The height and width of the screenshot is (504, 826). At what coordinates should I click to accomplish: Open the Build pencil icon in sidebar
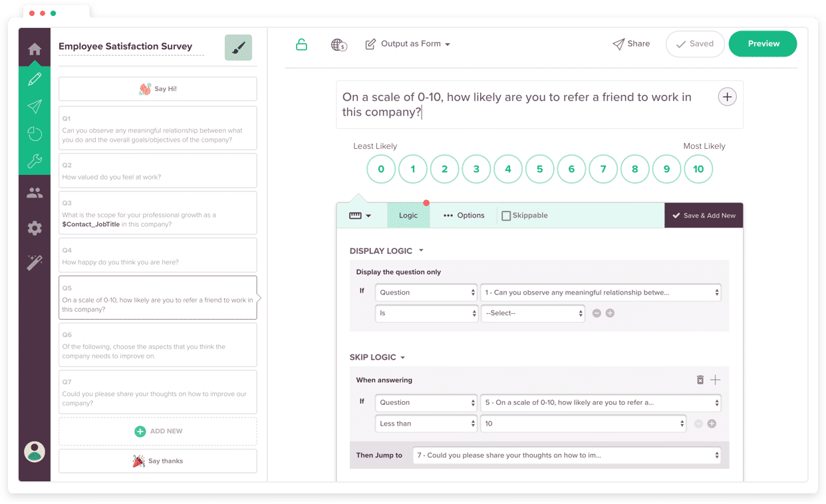coord(35,79)
